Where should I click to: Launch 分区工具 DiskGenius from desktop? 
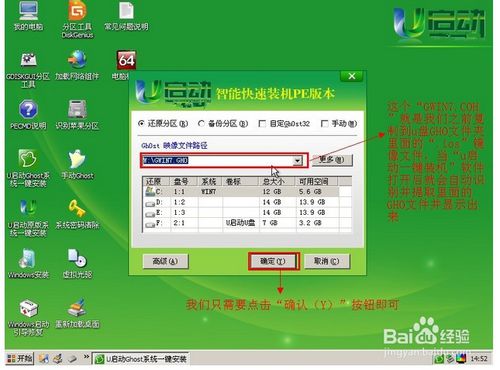coord(77,19)
